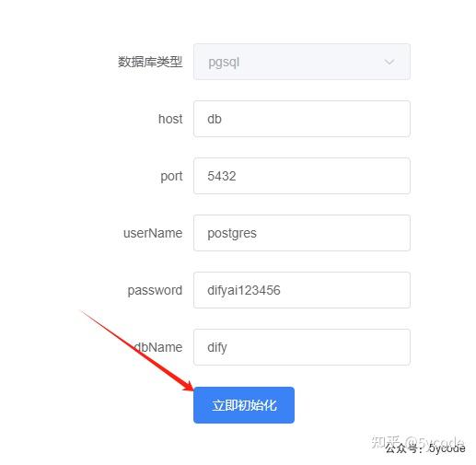Click the 公众号: 5ycode caption text
The image size is (476, 465).
click(x=425, y=448)
